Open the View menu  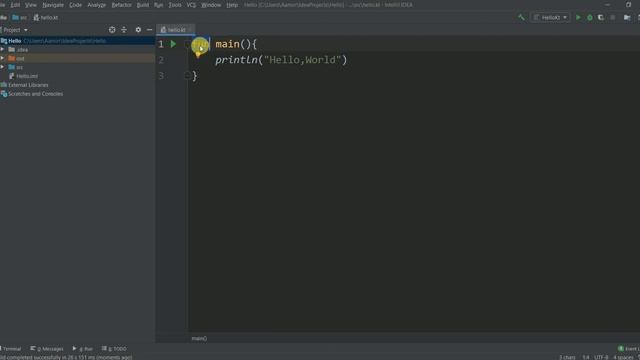[x=31, y=5]
